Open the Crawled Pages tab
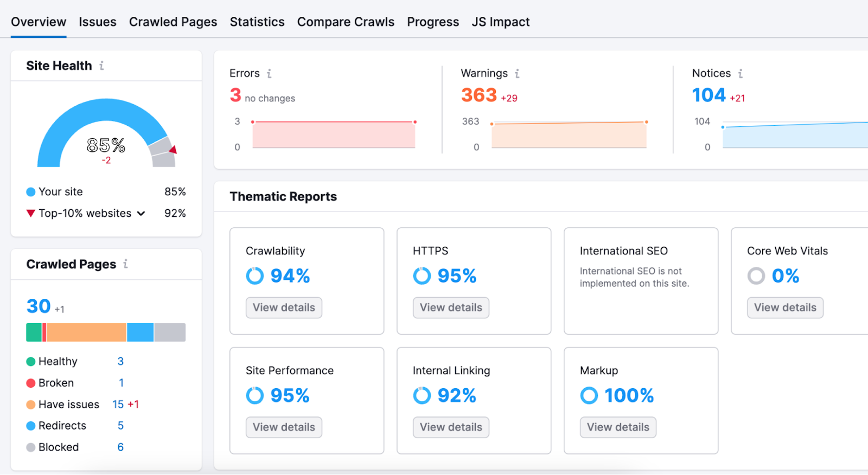Viewport: 868px width, 475px height. click(x=173, y=22)
